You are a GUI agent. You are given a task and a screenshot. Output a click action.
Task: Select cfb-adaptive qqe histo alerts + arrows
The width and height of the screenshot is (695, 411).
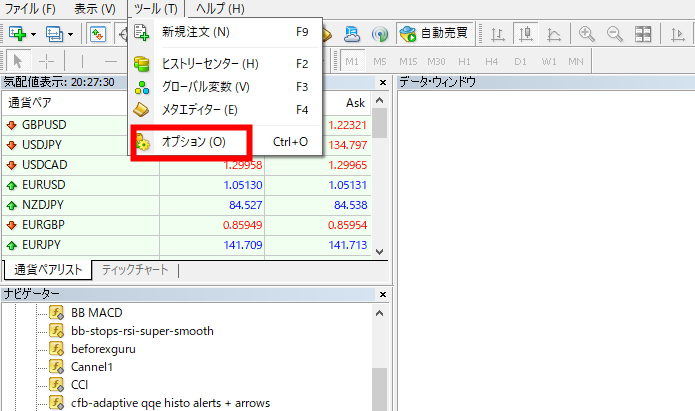tap(170, 403)
